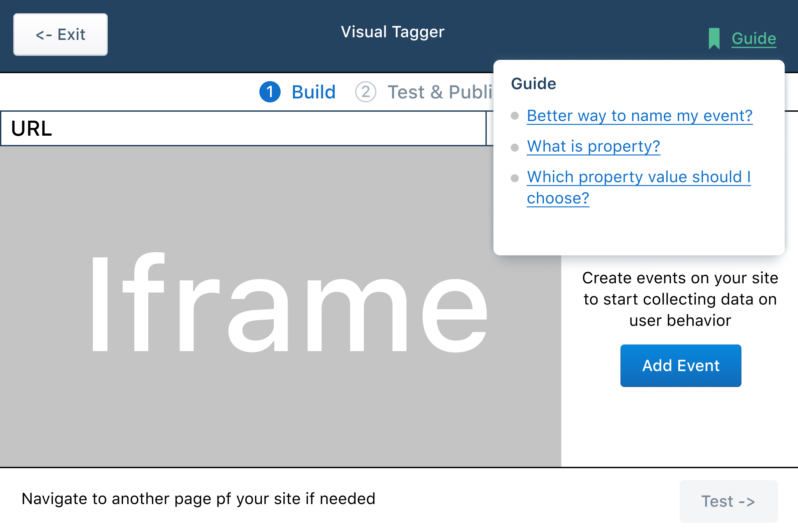Click bullet beside Better way to name
The width and height of the screenshot is (798, 532).
515,116
